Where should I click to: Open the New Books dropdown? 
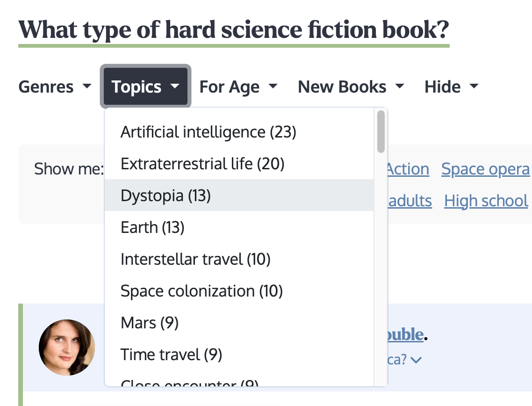point(351,87)
